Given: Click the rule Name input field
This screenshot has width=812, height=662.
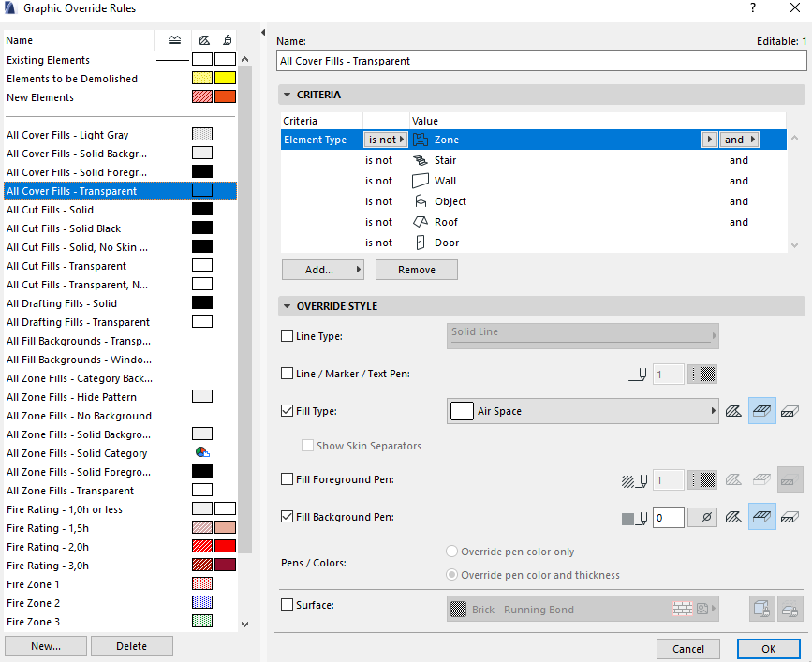Looking at the screenshot, I should point(541,61).
